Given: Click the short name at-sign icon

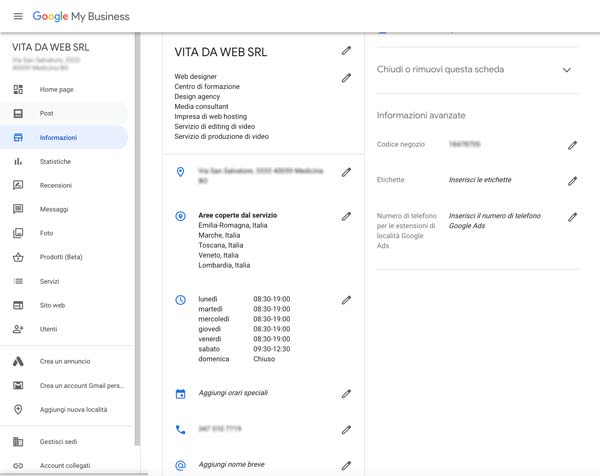Looking at the screenshot, I should [x=180, y=465].
